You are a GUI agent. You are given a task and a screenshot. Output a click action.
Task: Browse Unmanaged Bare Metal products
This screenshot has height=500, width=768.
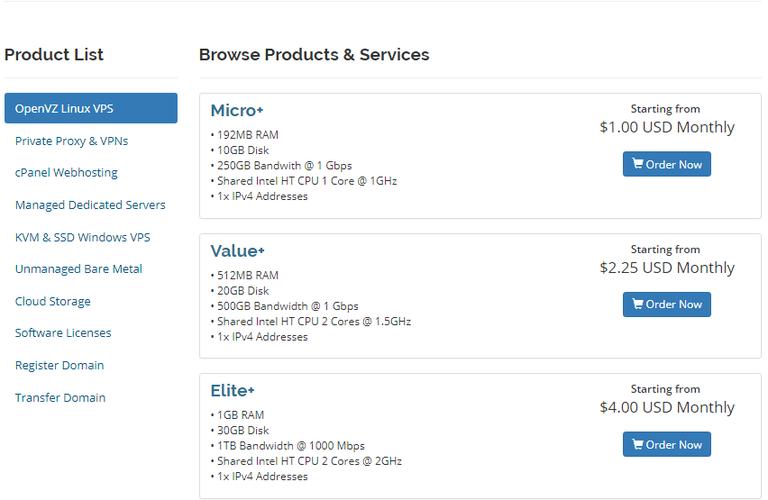78,269
